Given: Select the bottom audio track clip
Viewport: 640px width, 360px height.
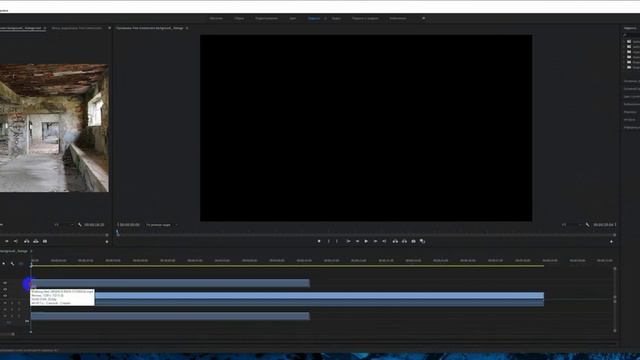Looking at the screenshot, I should tap(170, 316).
